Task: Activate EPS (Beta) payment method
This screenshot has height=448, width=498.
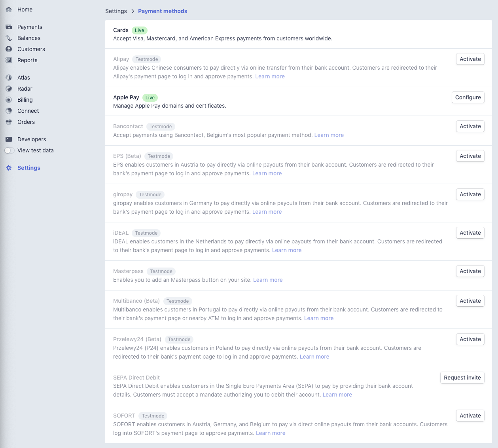Action: tap(470, 156)
